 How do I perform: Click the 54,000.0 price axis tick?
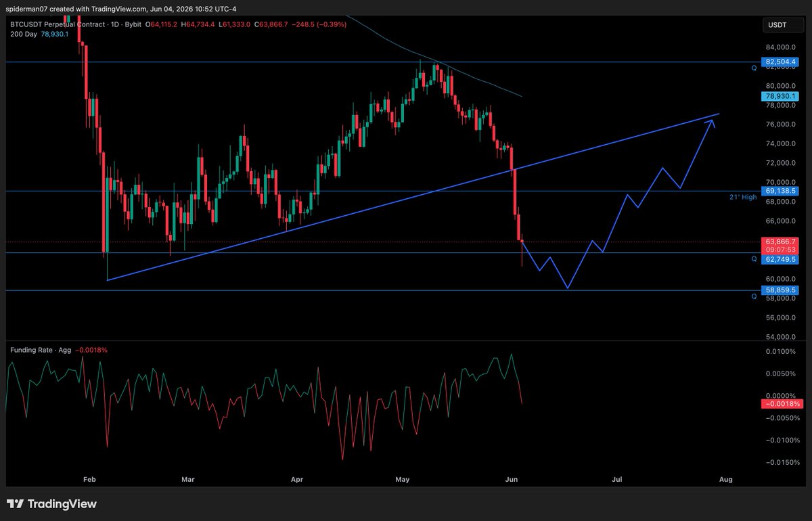click(780, 337)
